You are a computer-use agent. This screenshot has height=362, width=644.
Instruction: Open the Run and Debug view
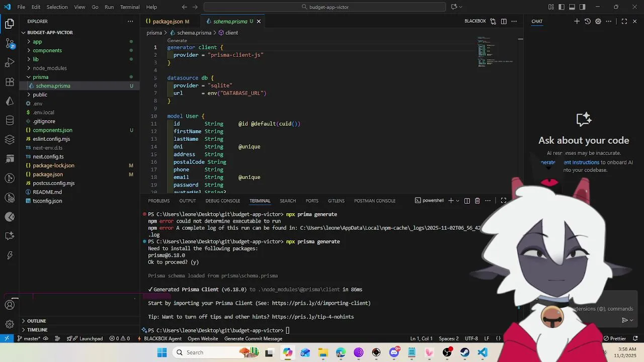10,62
